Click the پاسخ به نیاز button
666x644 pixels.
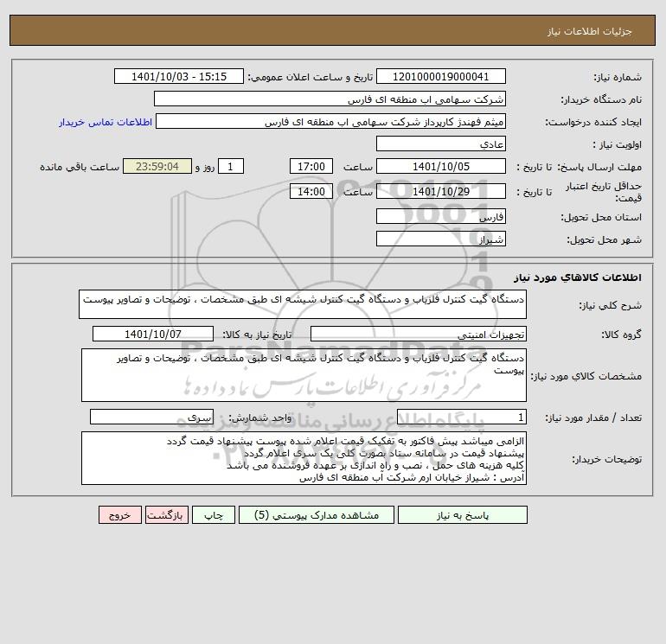463,515
